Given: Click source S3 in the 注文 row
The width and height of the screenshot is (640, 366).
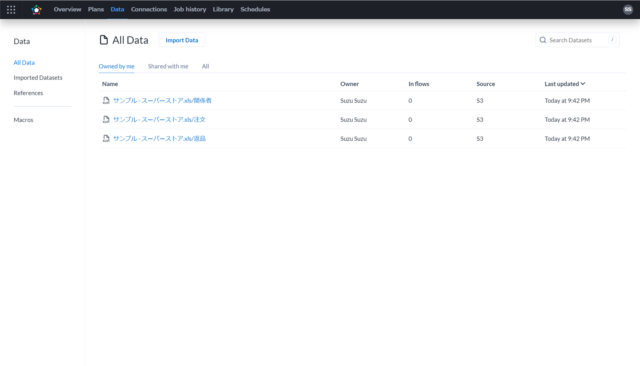Looking at the screenshot, I should (x=480, y=120).
